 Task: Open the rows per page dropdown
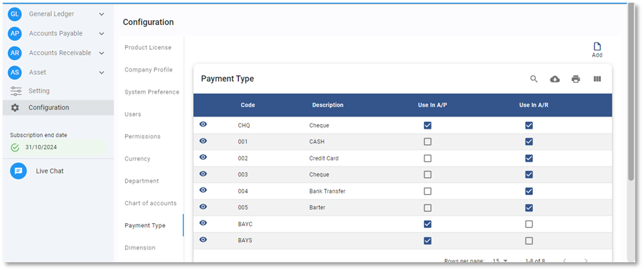click(x=500, y=261)
